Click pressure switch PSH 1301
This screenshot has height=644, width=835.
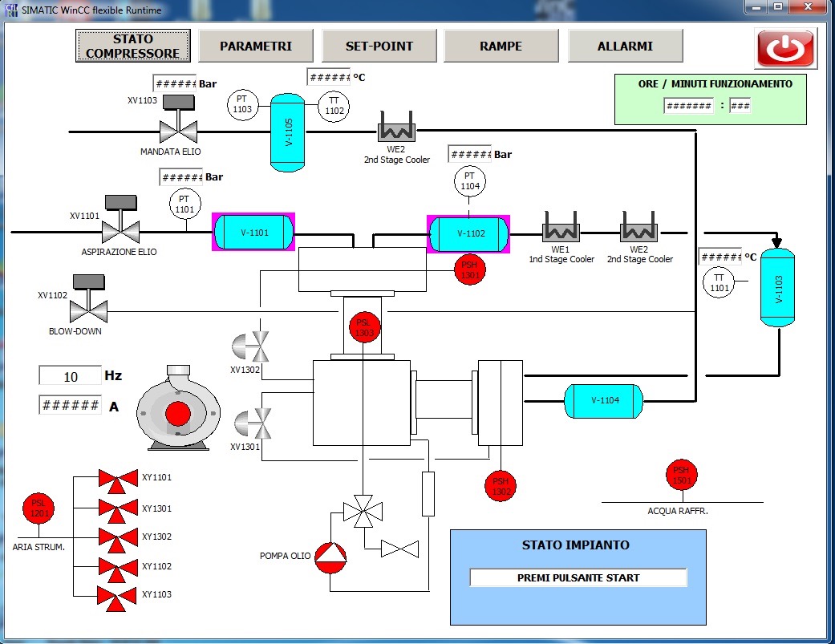tap(470, 269)
